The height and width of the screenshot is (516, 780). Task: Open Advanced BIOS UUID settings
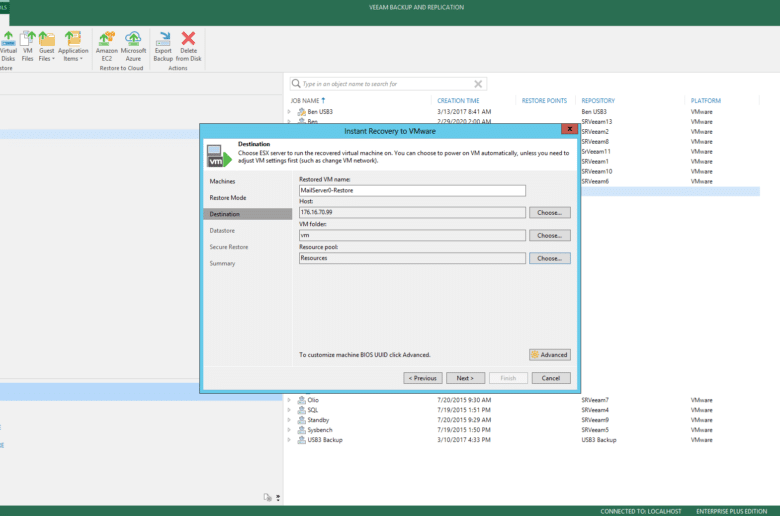click(550, 355)
